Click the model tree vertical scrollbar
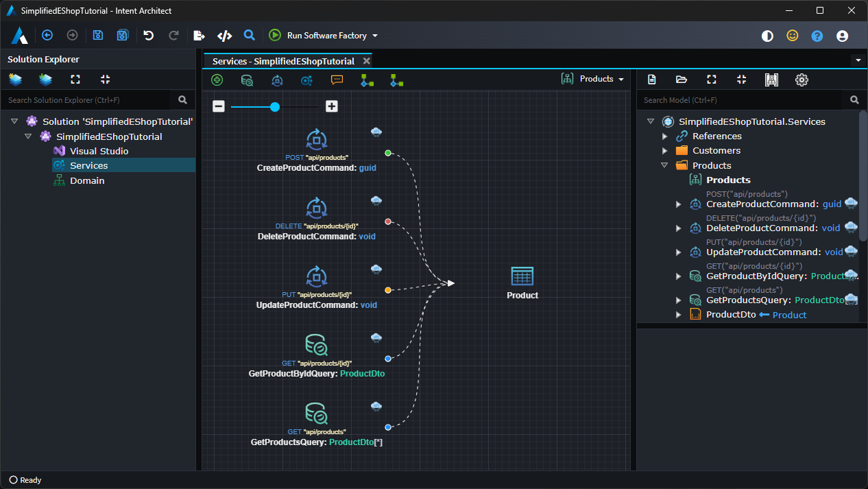This screenshot has height=489, width=868. coord(863,176)
